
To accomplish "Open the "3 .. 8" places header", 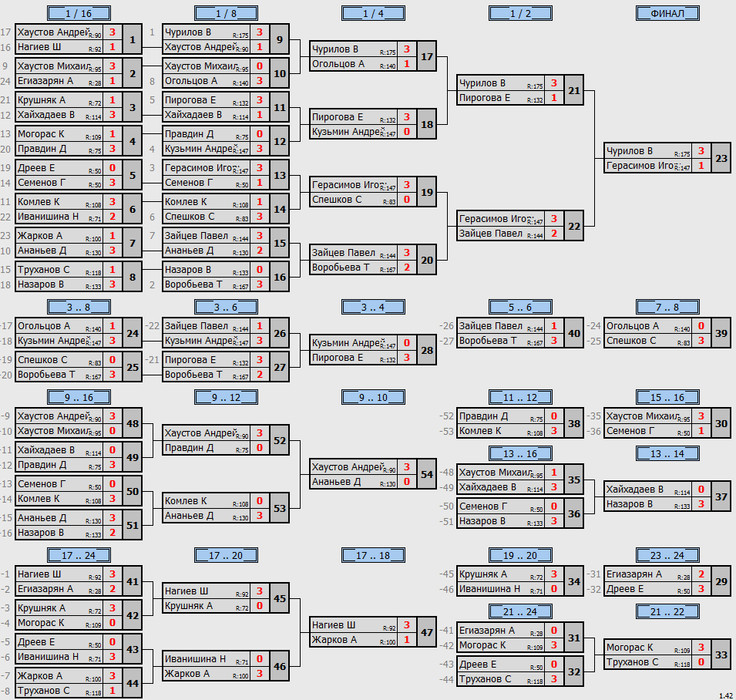I will pyautogui.click(x=79, y=307).
